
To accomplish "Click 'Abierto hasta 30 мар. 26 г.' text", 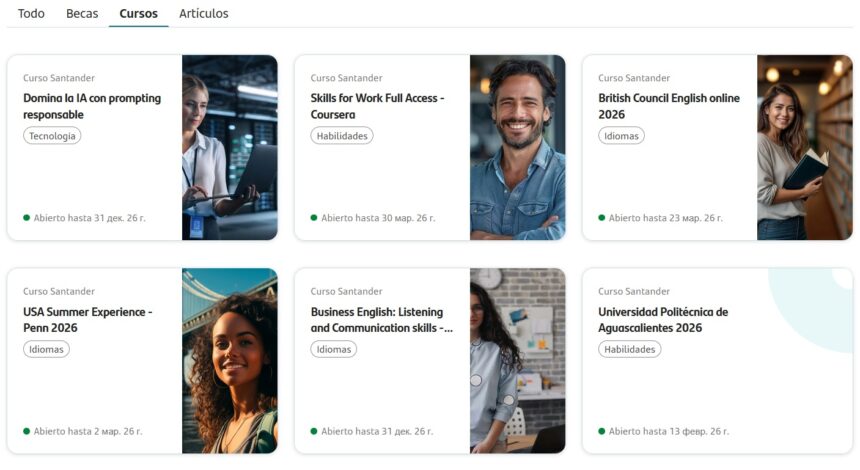I will click(x=378, y=218).
